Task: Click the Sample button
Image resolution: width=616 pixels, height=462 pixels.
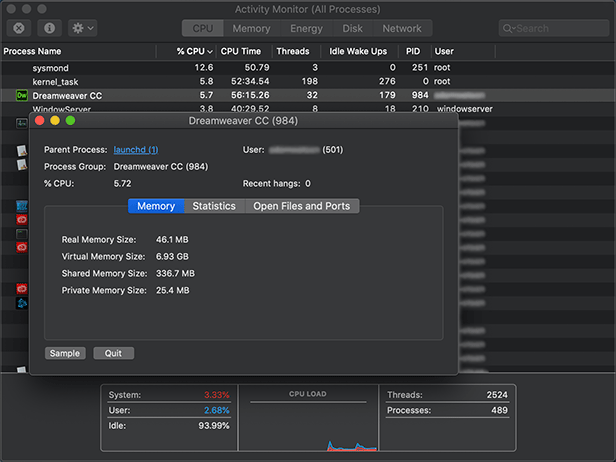Action: [65, 353]
